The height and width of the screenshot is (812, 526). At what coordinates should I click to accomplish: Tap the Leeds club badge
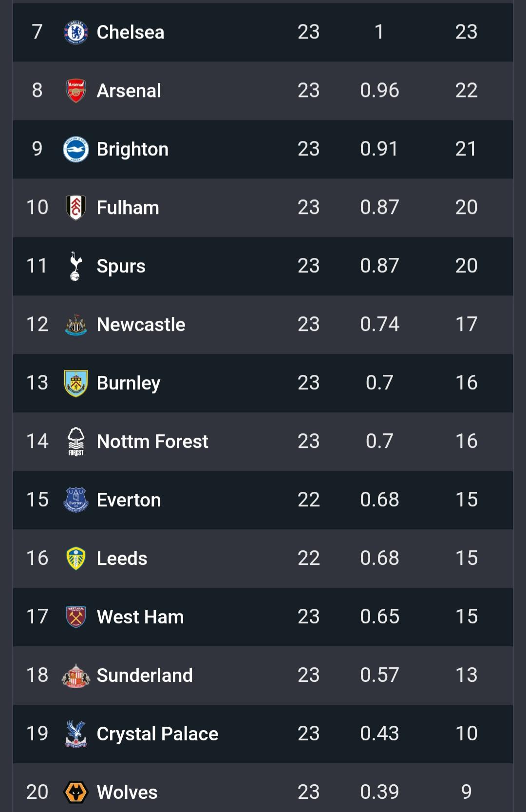pos(76,559)
